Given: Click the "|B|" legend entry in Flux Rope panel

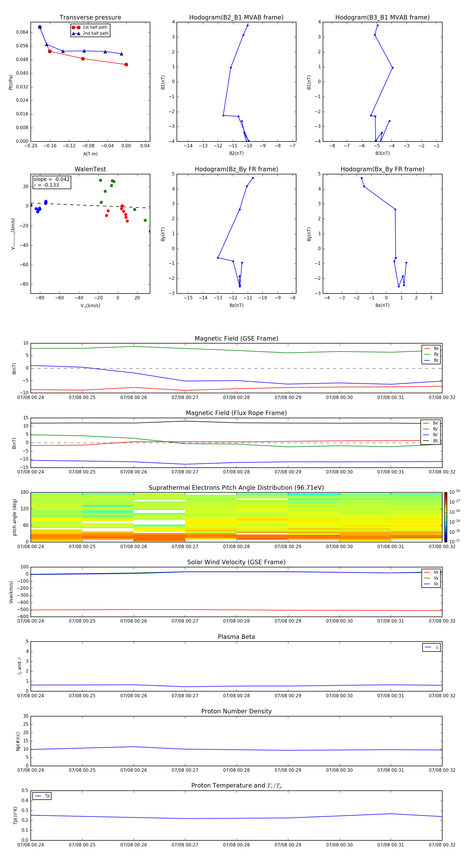Looking at the screenshot, I should pos(431,441).
